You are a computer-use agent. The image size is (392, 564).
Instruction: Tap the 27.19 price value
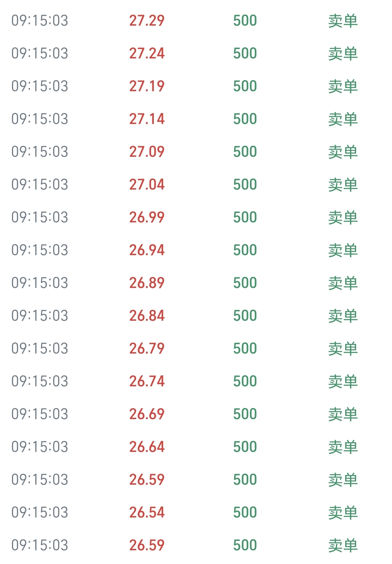tap(147, 86)
